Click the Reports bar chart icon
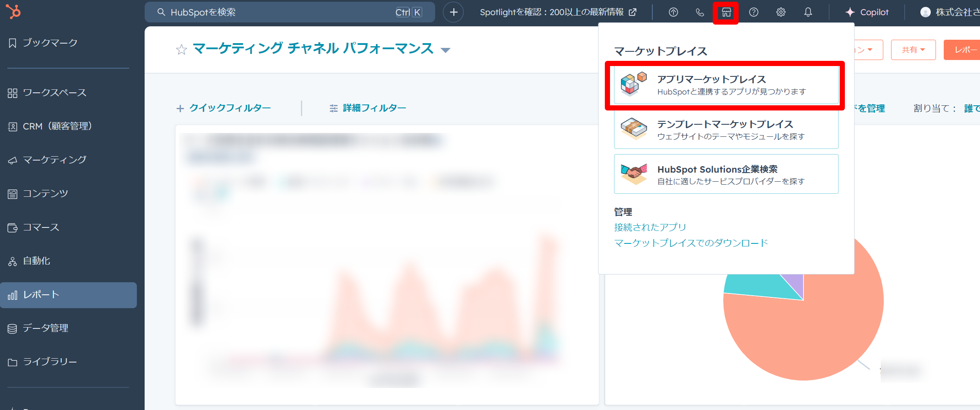This screenshot has height=410, width=980. tap(13, 295)
